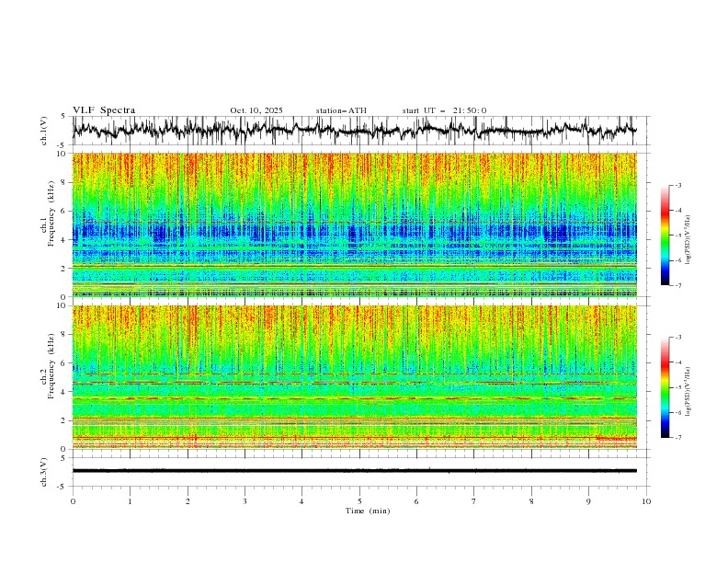Screen dimensions: 728x563
Task: Click the date 'Oct. 10, 2025'
Action: [256, 110]
